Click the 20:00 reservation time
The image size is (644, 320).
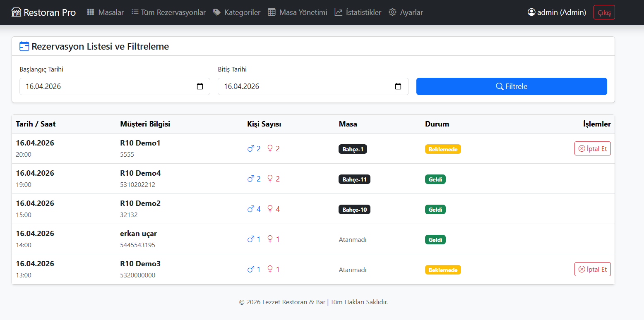[24, 155]
